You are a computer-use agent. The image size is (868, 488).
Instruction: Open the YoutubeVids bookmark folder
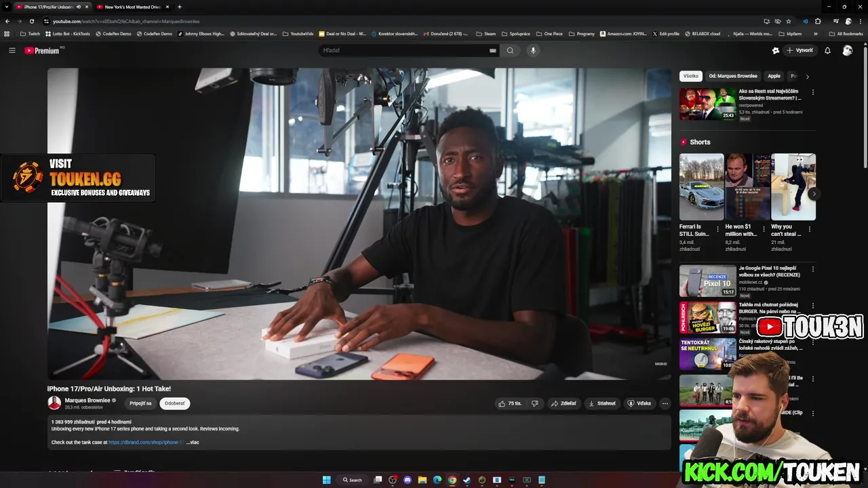[x=298, y=33]
